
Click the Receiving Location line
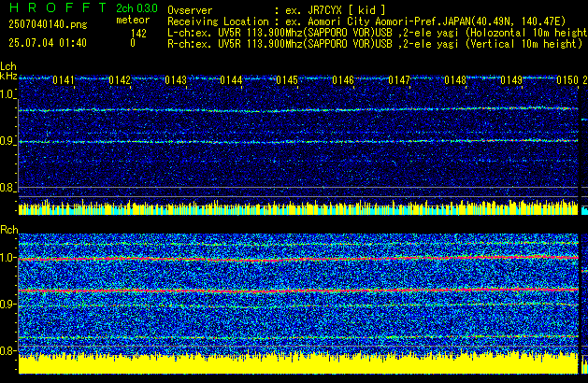coord(366,21)
